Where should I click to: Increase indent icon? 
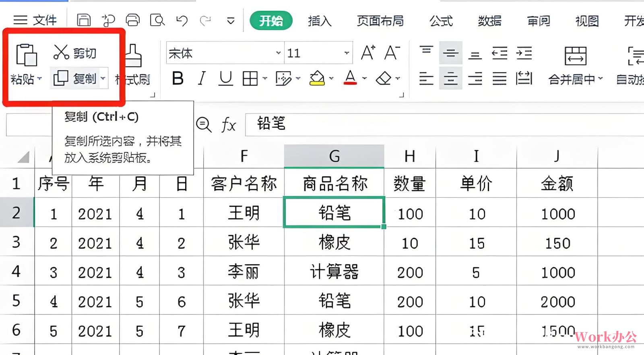(524, 53)
